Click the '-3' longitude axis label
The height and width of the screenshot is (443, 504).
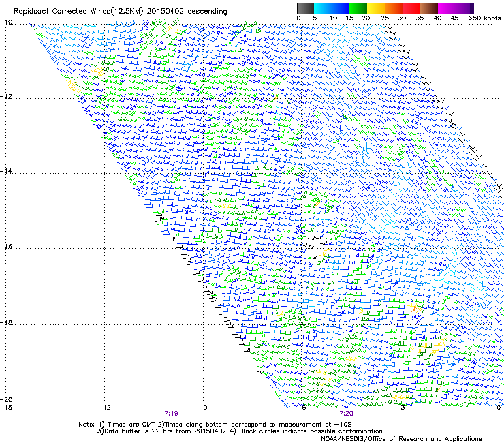[400, 408]
